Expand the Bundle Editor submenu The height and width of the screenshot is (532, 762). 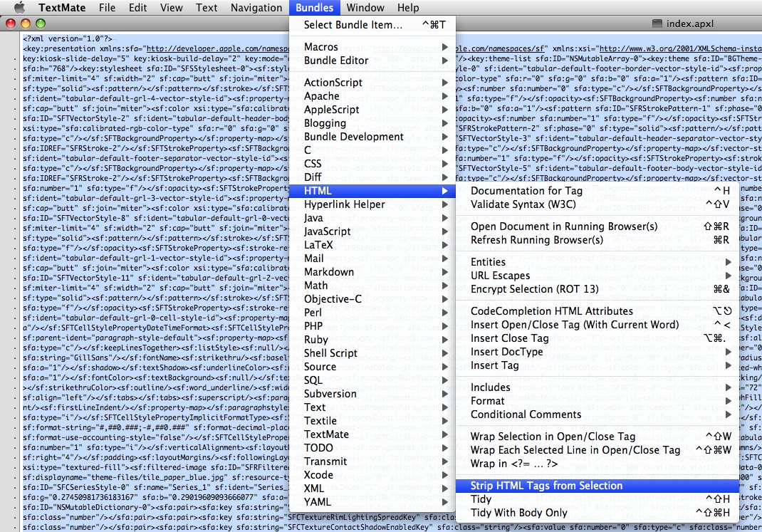pyautogui.click(x=372, y=61)
